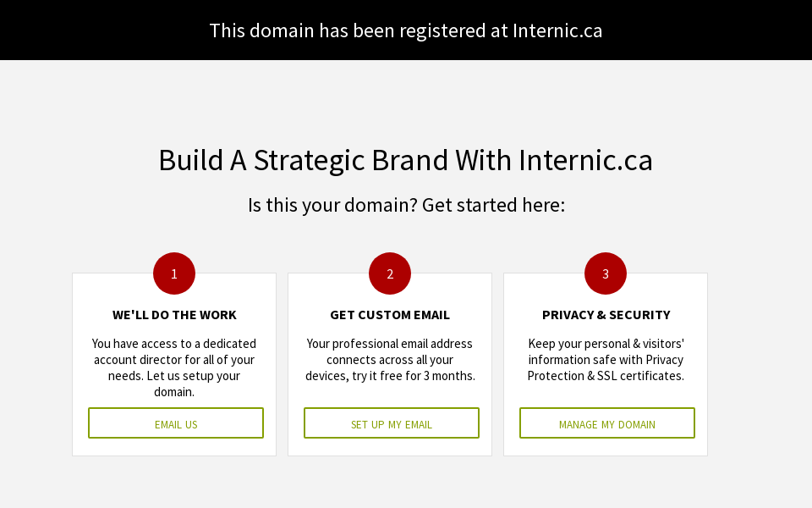Screen dimensions: 812x508
Task: Click the red number 1 circle
Action: click(x=174, y=273)
